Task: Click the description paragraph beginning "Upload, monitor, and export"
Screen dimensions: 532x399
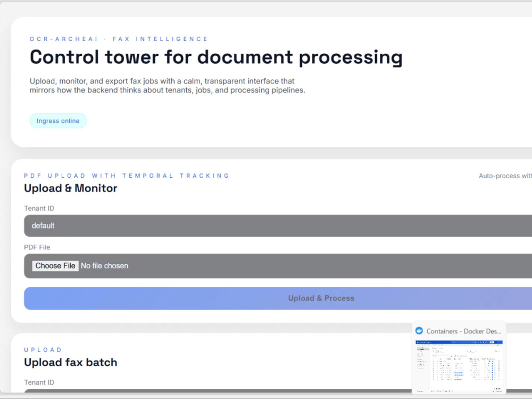Action: click(167, 86)
